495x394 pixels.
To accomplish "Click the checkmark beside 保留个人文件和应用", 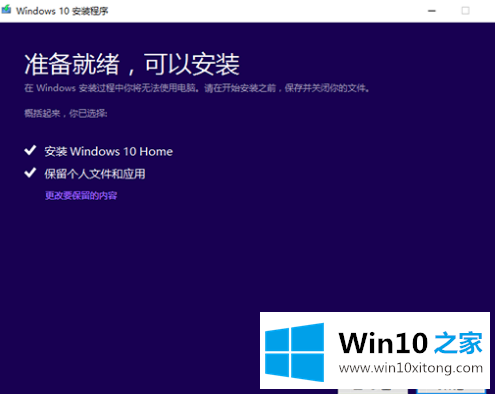I will (30, 173).
